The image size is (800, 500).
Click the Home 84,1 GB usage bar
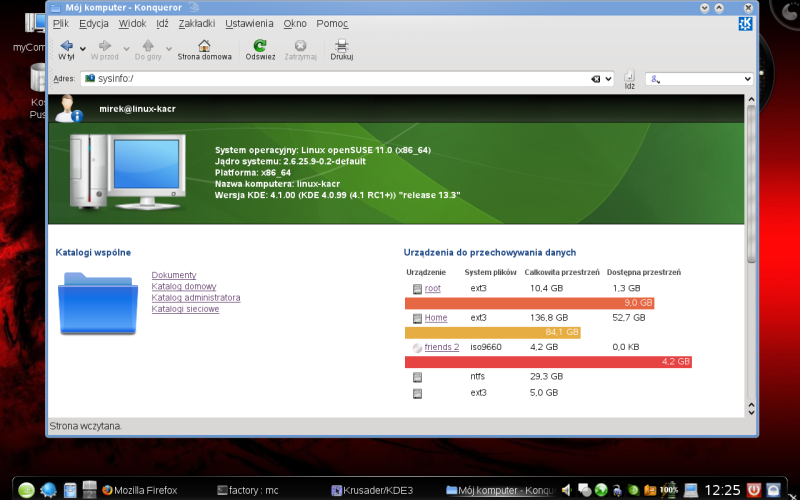click(x=493, y=333)
